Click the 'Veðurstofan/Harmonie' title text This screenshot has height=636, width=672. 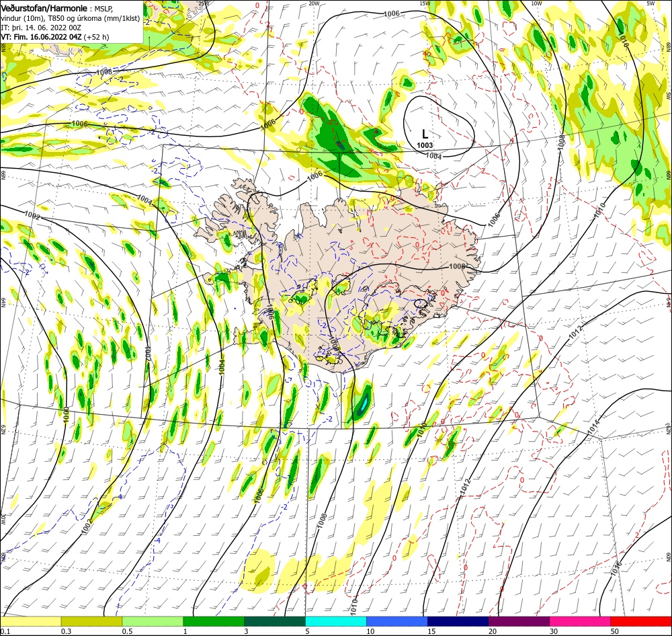pyautogui.click(x=44, y=8)
